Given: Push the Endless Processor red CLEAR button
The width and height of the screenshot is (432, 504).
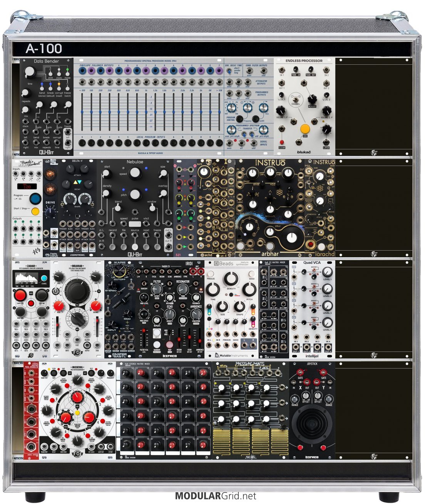Looking at the screenshot, I should tap(282, 142).
